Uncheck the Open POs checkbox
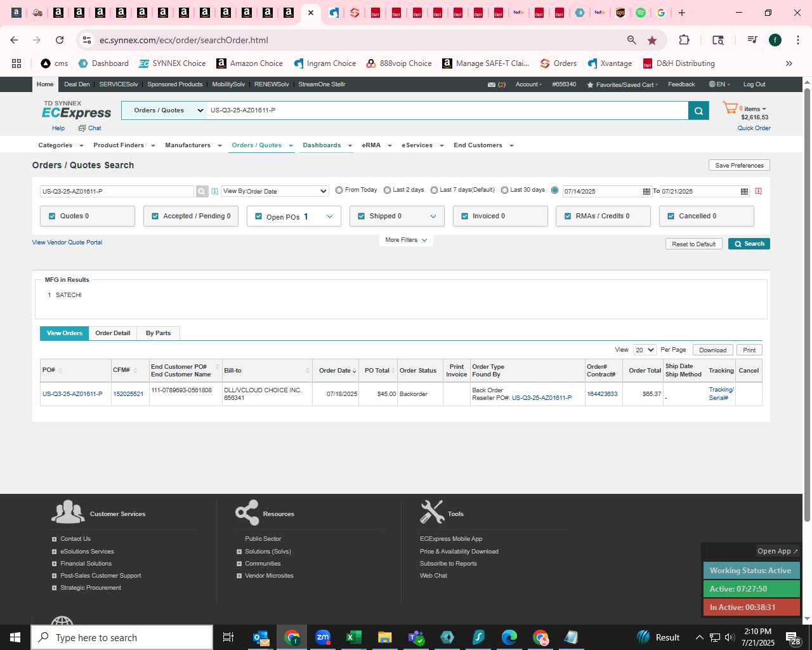This screenshot has width=812, height=650. 258,216
